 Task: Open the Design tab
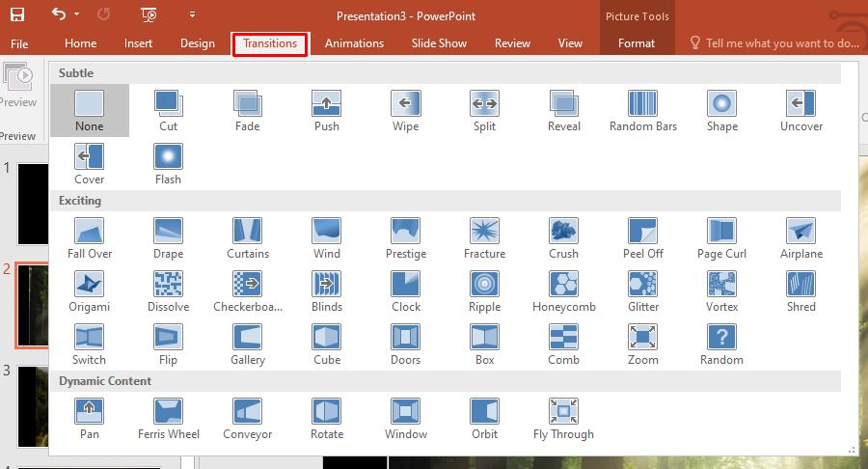click(197, 43)
